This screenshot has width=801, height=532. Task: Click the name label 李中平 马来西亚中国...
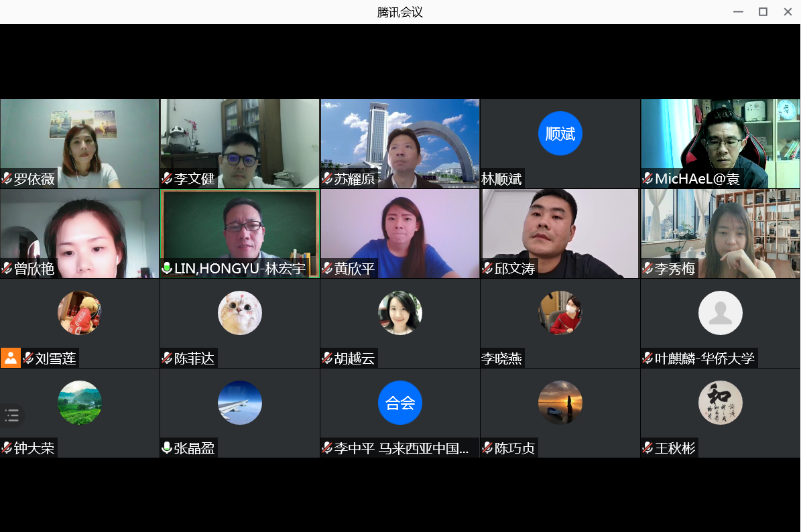click(x=402, y=448)
